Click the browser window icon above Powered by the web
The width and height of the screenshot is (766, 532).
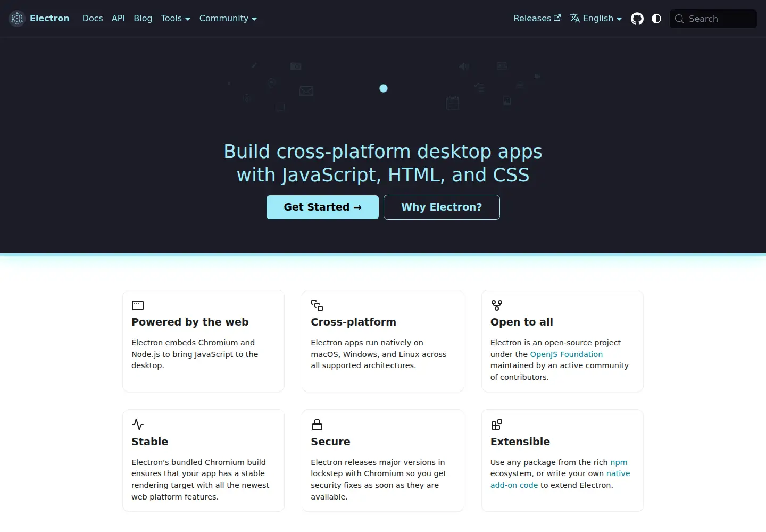pos(138,305)
